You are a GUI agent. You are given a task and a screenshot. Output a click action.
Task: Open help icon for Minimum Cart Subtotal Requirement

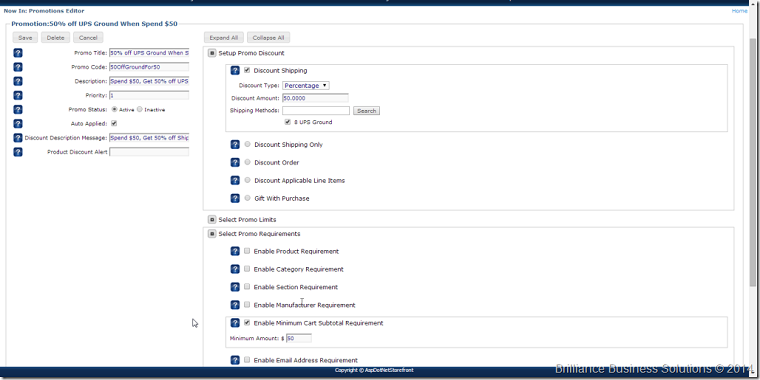click(x=235, y=323)
